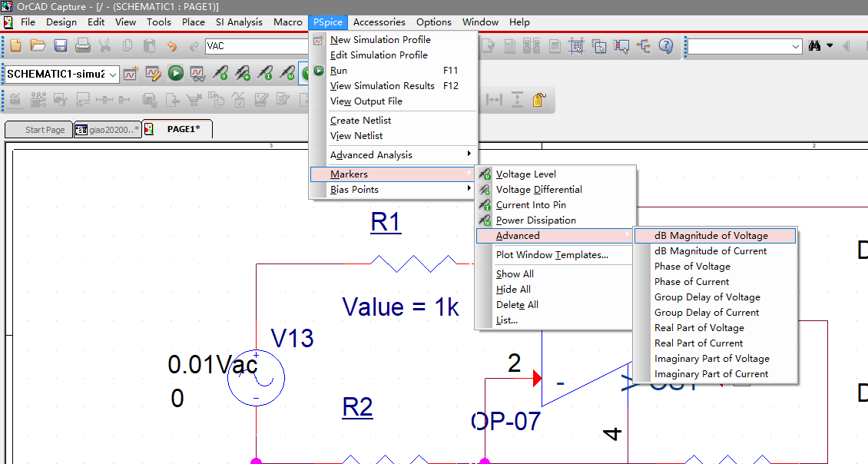Click Plot Window Templates menu item
This screenshot has height=464, width=868.
click(552, 255)
